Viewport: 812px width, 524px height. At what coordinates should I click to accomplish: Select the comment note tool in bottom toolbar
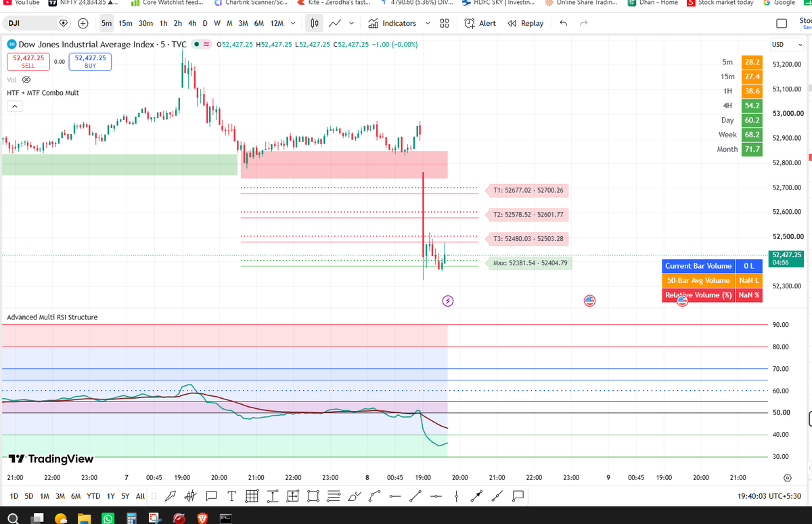(x=211, y=496)
